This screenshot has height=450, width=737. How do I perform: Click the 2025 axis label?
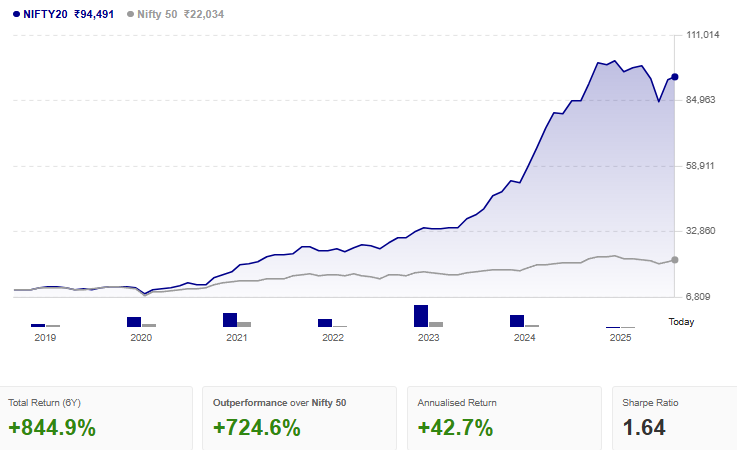620,338
